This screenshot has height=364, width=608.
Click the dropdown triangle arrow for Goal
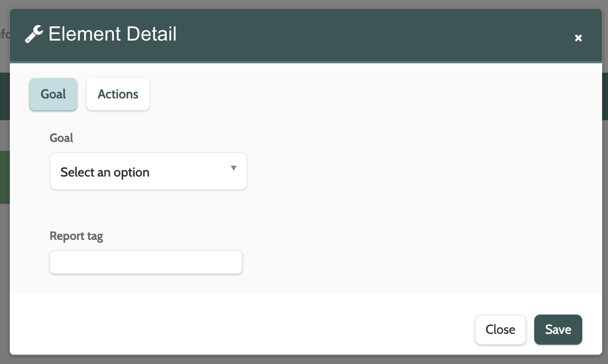coord(234,169)
